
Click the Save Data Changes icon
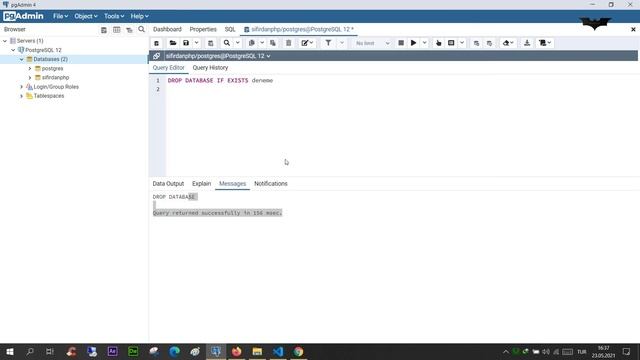(x=211, y=43)
